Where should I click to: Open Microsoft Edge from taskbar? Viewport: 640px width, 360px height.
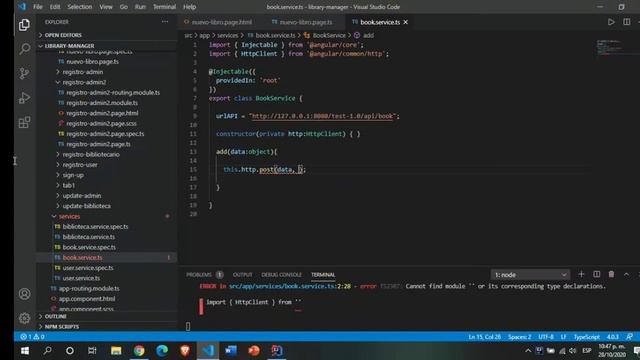(x=162, y=351)
